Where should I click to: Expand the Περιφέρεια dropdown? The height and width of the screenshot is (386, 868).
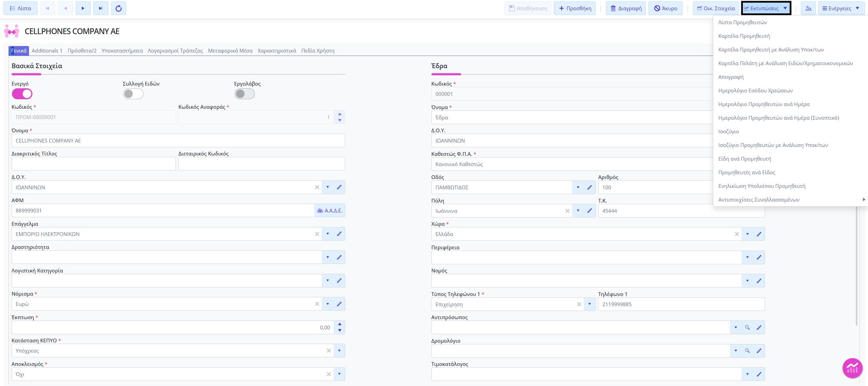tap(747, 257)
